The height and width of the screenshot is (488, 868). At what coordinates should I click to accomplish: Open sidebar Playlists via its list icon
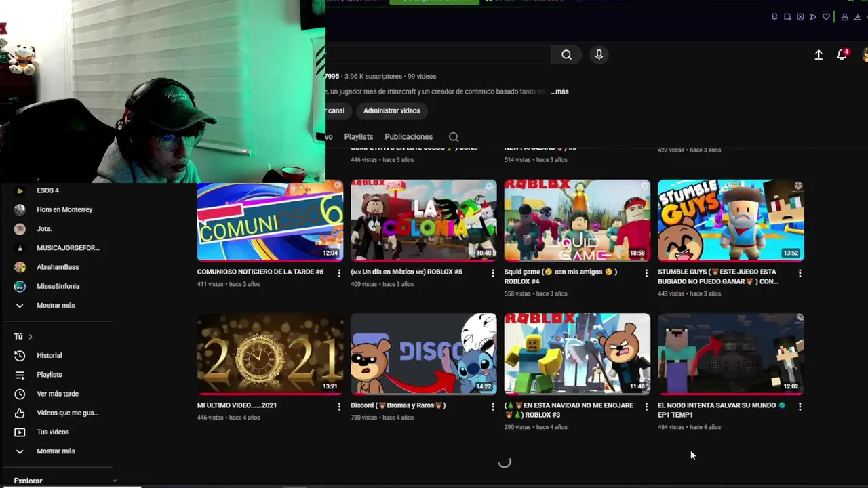tap(20, 375)
